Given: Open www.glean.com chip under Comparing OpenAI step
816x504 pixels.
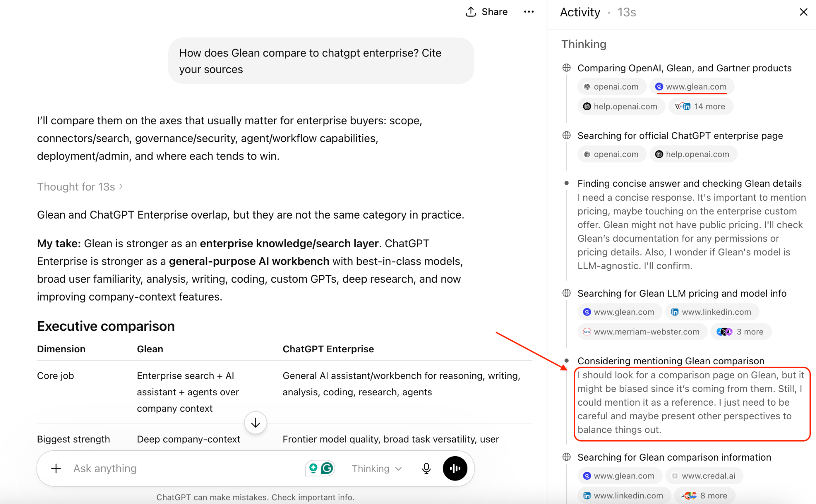Looking at the screenshot, I should pyautogui.click(x=692, y=87).
